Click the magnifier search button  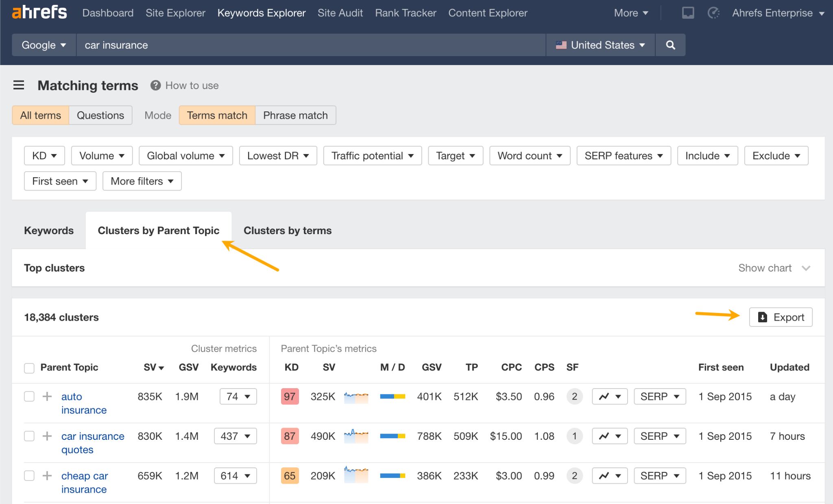[670, 45]
